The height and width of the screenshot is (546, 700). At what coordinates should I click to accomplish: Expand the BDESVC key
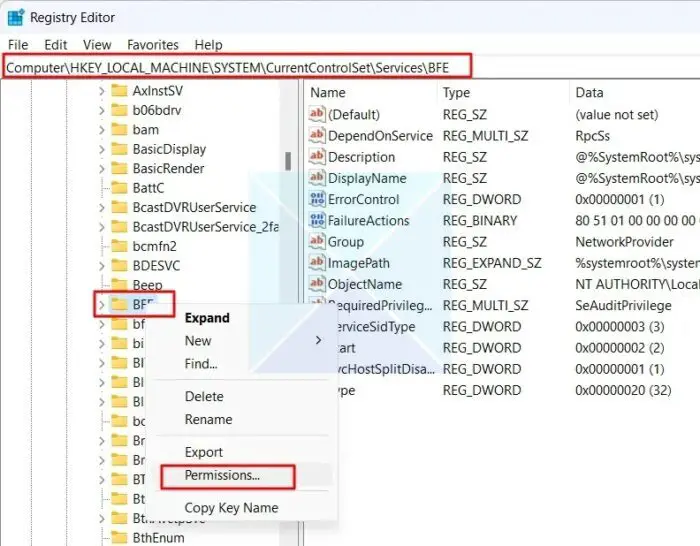[x=101, y=266]
